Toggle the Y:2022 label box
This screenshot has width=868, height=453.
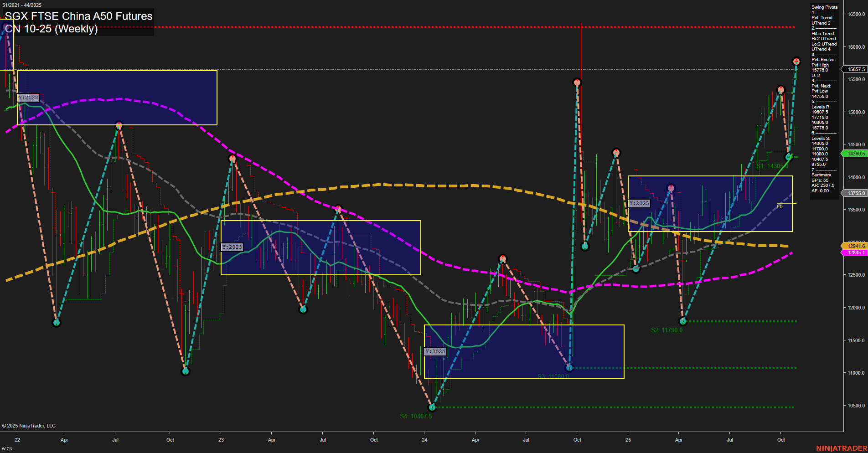[x=29, y=98]
